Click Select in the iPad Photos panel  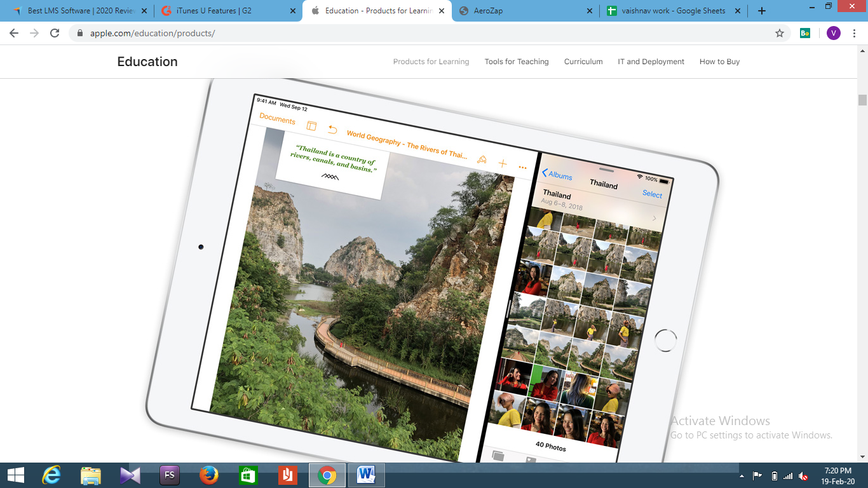(653, 194)
